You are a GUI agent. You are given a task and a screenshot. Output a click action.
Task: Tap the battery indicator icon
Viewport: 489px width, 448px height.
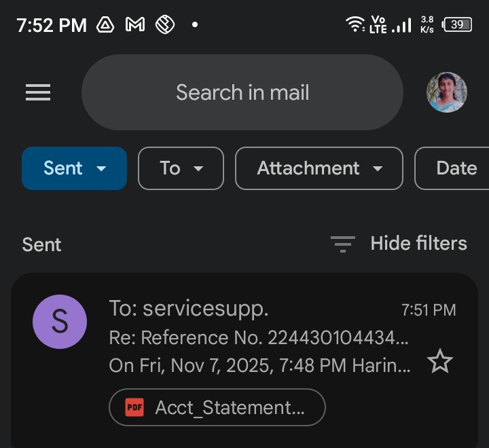[457, 25]
